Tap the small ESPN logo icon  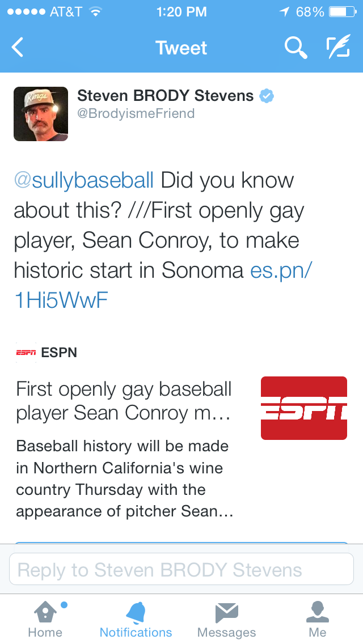[26, 353]
